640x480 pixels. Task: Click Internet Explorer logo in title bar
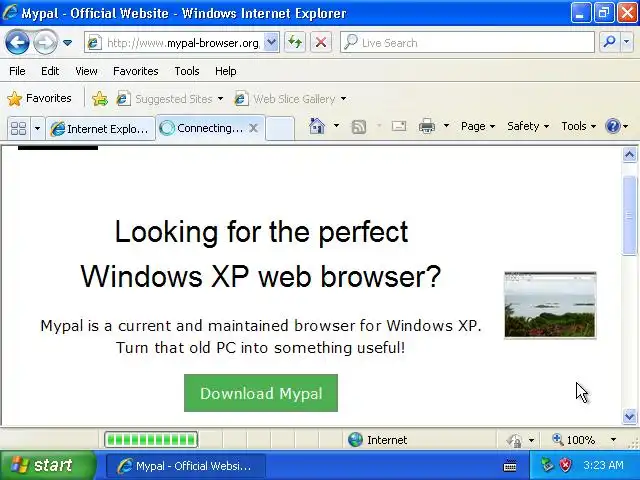click(x=10, y=12)
